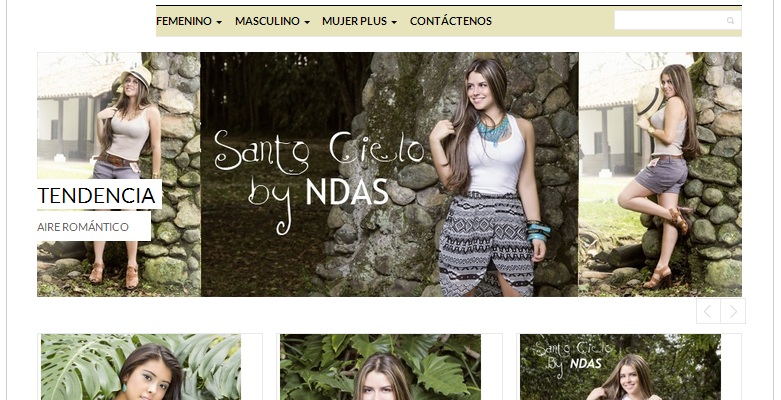Viewport: 781px width, 400px height.
Task: Expand the FEMENINO dropdown caret
Action: pyautogui.click(x=219, y=22)
